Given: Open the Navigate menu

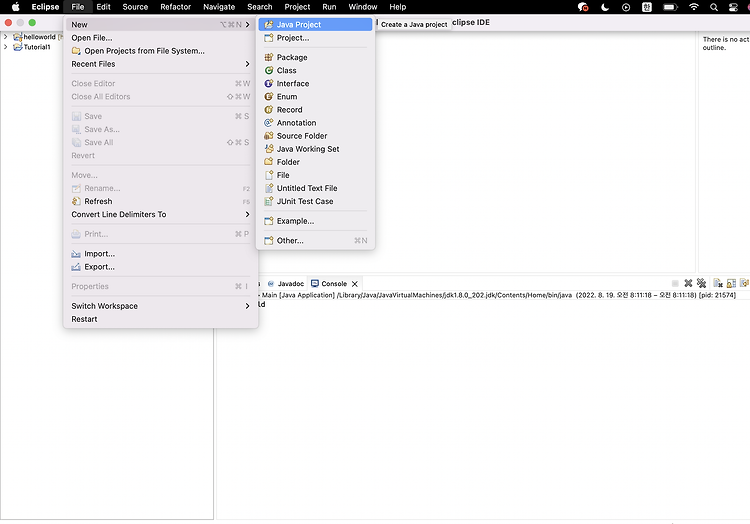Looking at the screenshot, I should (x=219, y=7).
